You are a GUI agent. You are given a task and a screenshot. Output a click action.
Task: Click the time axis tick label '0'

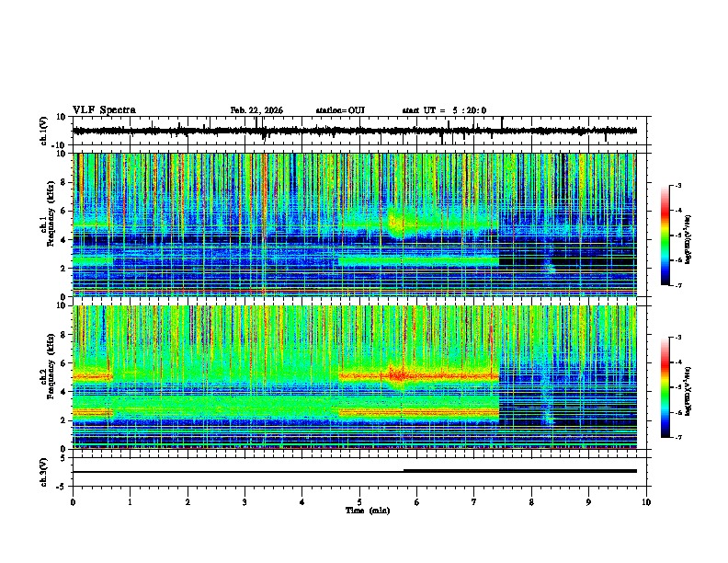click(x=73, y=502)
